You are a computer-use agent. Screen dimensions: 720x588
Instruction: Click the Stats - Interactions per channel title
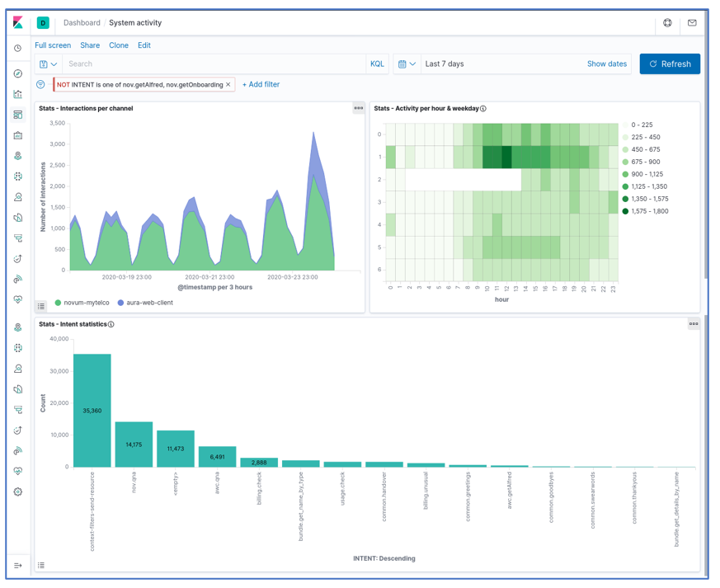pyautogui.click(x=86, y=109)
